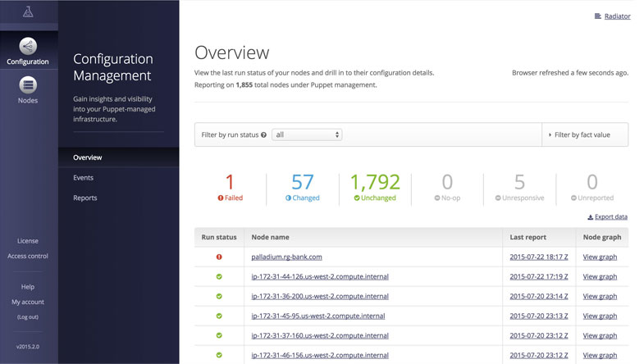Click the green status icon for ip-172-31-45-95

click(219, 316)
